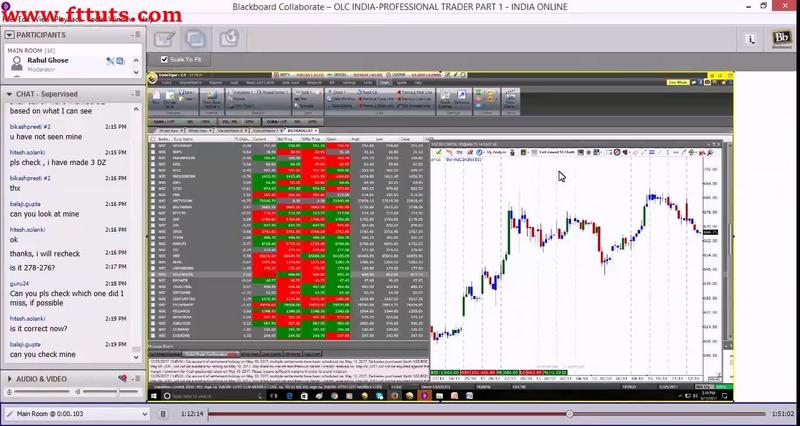Viewport: 800px width, 426px height.
Task: Click message 'is it 278-276?'
Action: point(32,268)
